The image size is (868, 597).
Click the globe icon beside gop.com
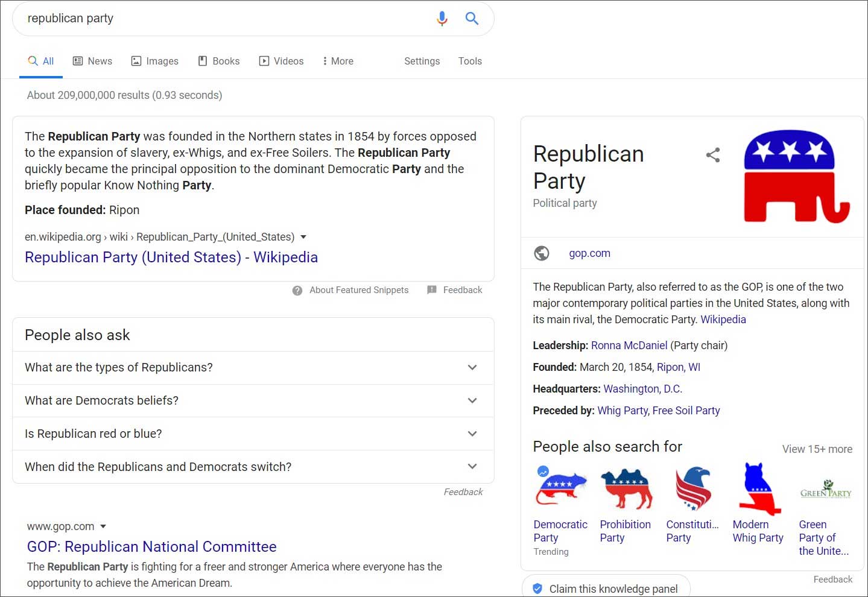pyautogui.click(x=542, y=253)
